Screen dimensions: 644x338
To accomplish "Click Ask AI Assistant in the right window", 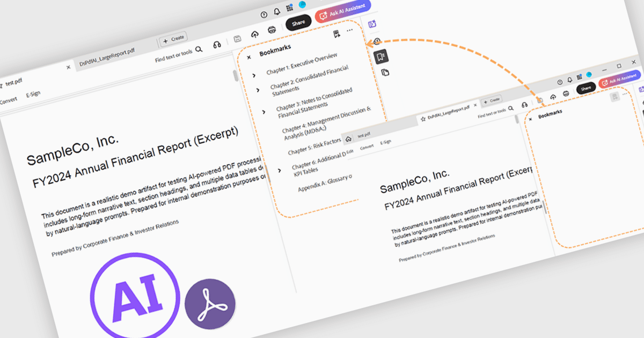I will (619, 79).
